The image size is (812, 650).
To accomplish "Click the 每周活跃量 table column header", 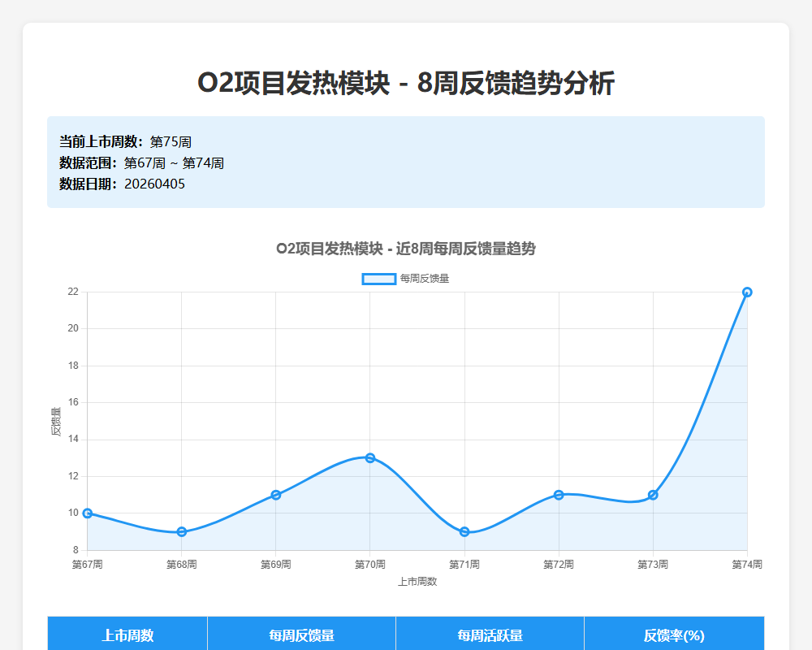I will click(490, 635).
